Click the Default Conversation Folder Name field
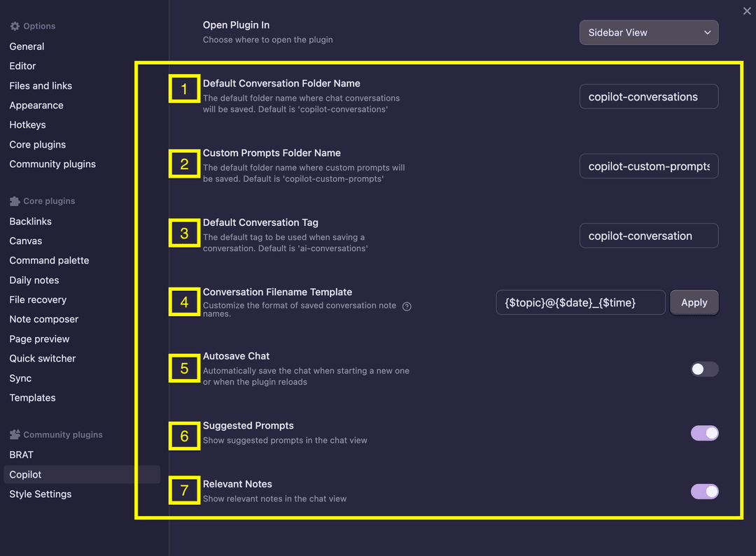This screenshot has height=556, width=756. point(648,97)
